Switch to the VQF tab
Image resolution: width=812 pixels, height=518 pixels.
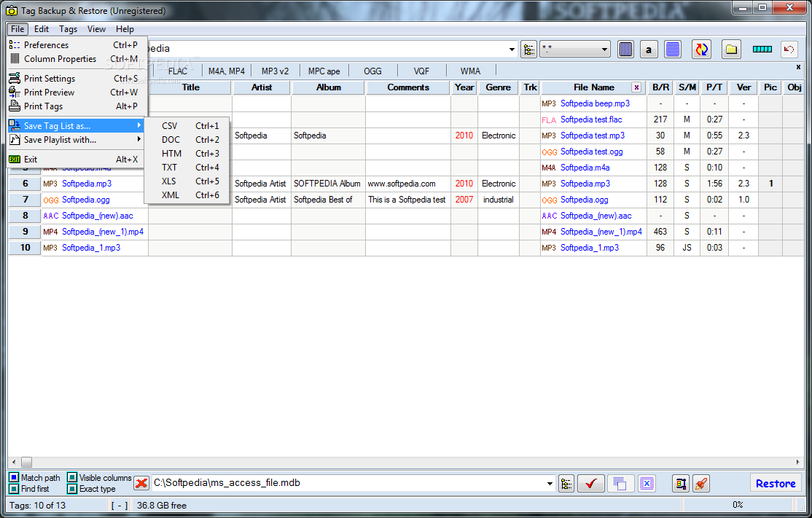[x=421, y=71]
